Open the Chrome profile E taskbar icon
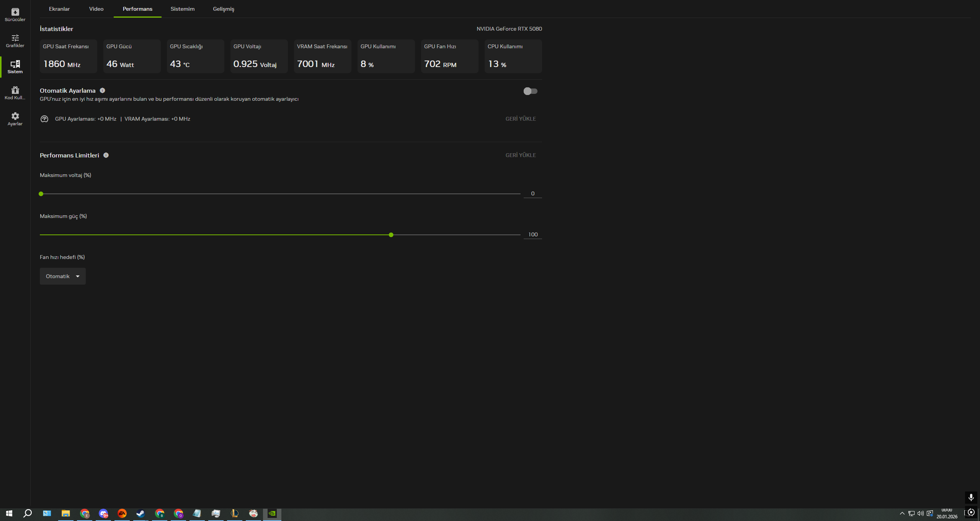The width and height of the screenshot is (980, 521). point(85,513)
